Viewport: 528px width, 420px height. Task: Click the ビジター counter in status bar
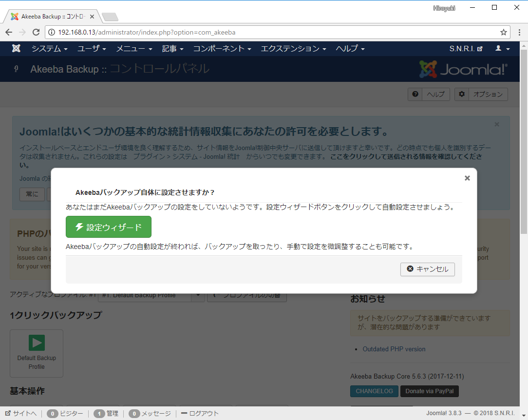(x=65, y=413)
